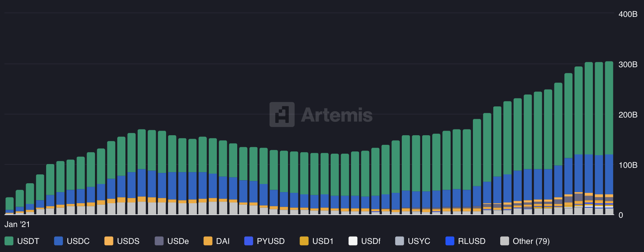Viewport: 644px width, 252px height.
Task: Click the 200B y-axis label
Action: (628, 115)
